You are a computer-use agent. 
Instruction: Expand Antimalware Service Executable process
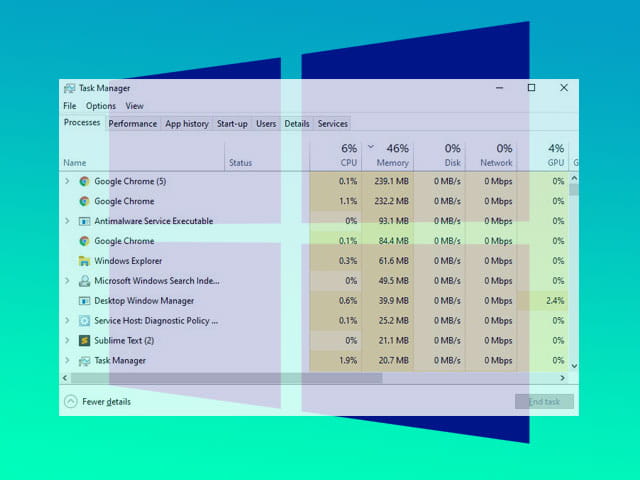click(67, 221)
